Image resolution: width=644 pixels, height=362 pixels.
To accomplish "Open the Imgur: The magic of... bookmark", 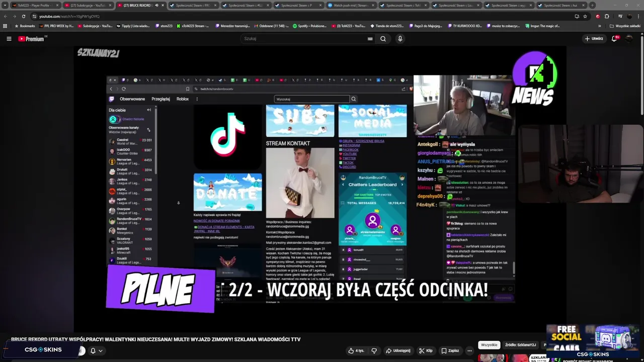I will coord(542,26).
